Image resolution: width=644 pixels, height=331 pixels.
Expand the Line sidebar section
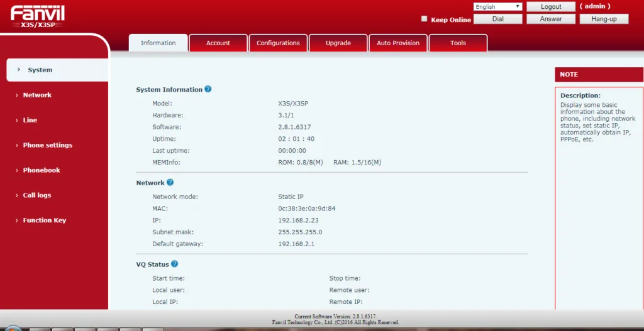(30, 120)
